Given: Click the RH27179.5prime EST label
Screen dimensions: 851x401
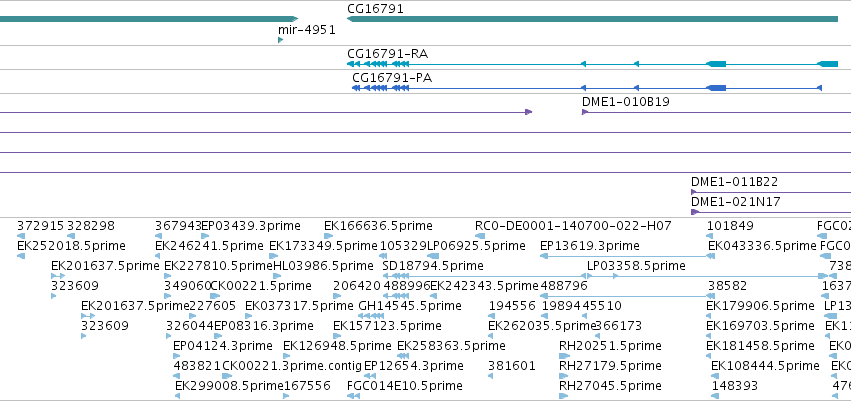Looking at the screenshot, I should click(610, 366).
